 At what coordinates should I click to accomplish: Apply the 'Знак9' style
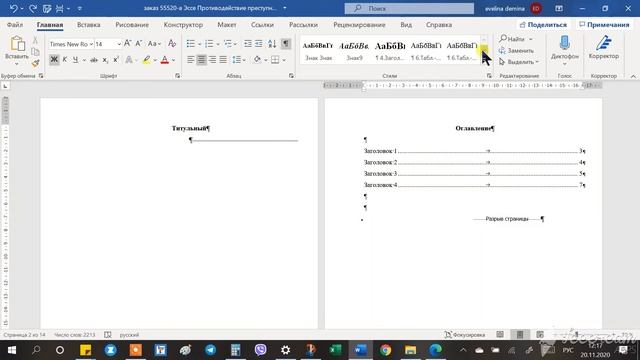click(x=354, y=51)
